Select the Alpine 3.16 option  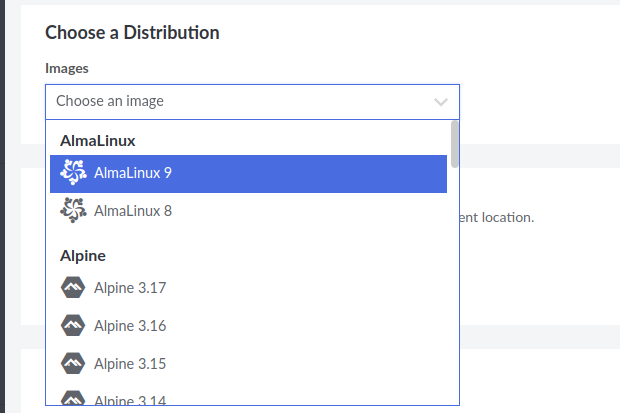click(x=248, y=326)
